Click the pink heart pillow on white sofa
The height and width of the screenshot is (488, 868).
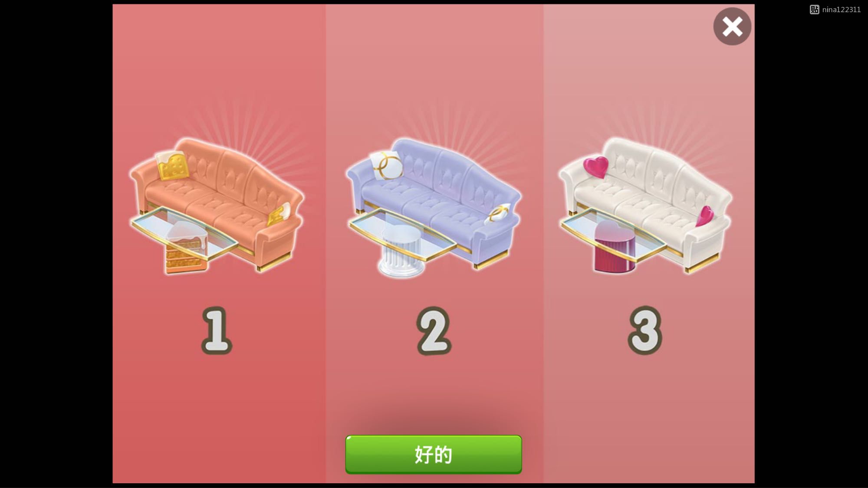tap(596, 167)
